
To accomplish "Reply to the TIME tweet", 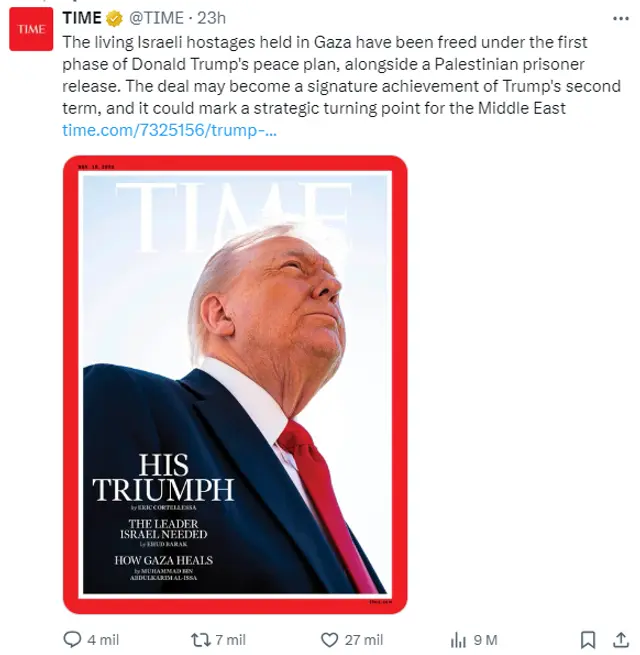I will 72,640.
